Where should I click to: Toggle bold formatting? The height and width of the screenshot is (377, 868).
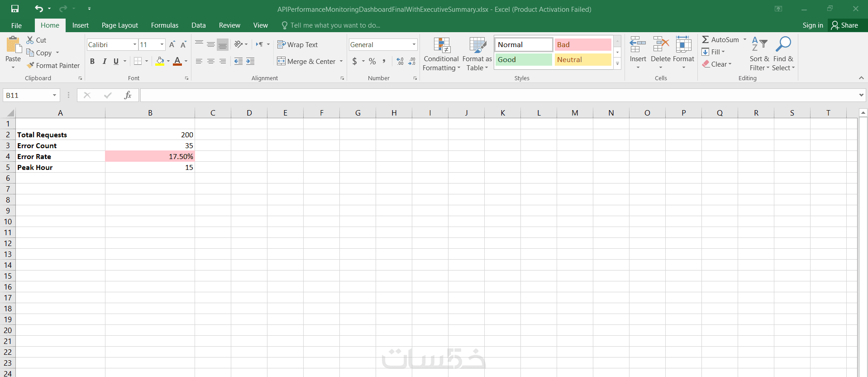[92, 61]
